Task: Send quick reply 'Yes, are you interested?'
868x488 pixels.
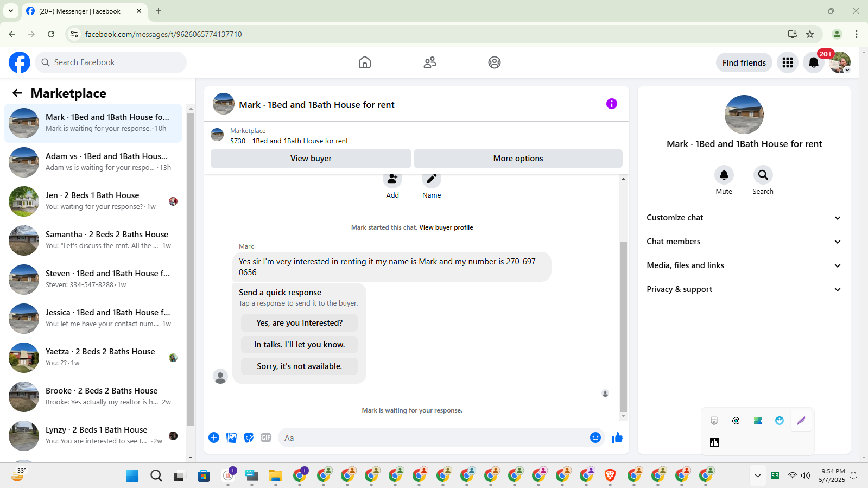Action: (299, 323)
